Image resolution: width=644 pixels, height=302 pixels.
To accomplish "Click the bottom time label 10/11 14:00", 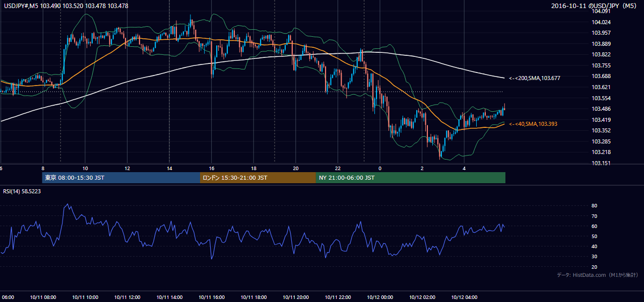I will [169, 297].
